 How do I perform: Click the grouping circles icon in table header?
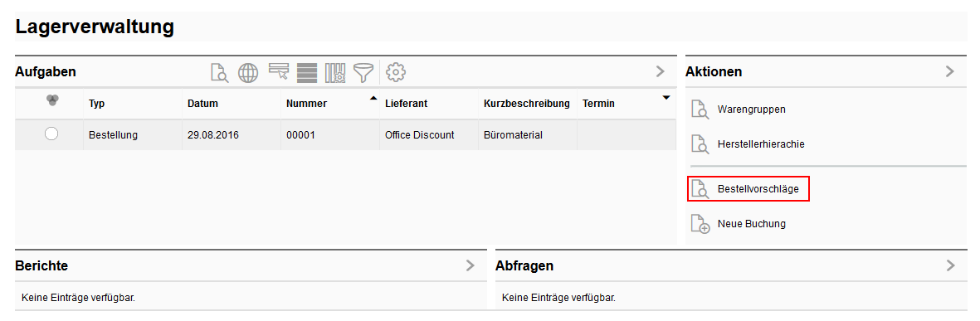(x=52, y=100)
